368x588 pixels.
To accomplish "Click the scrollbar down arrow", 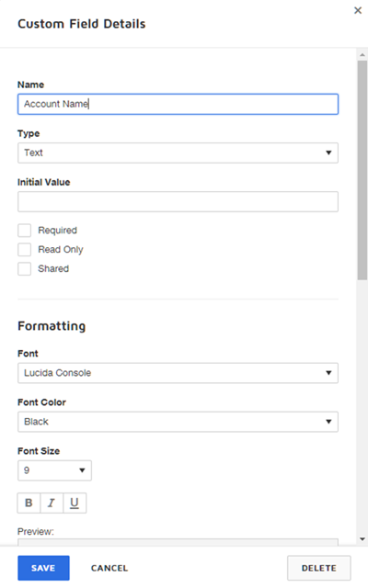I will 362,539.
